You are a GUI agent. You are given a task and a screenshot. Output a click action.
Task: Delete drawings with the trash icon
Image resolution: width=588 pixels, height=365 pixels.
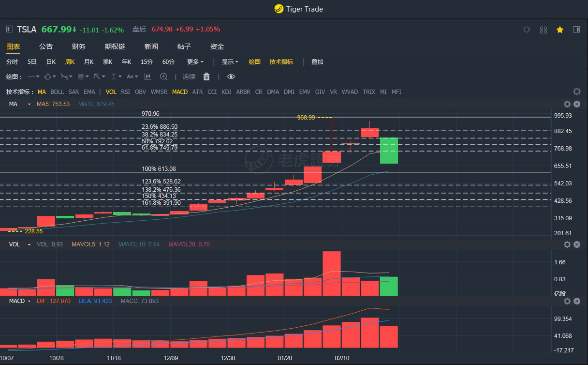point(206,76)
